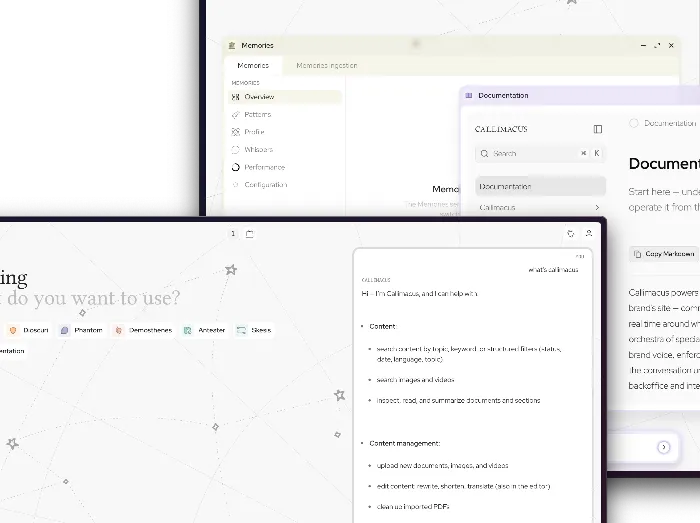The width and height of the screenshot is (700, 523).
Task: Click the Overview grid icon in Memories
Action: point(236,97)
